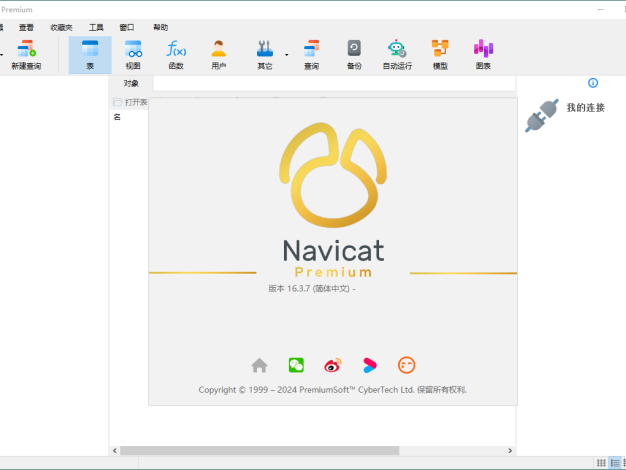Click the orange face icon in About dialog
Viewport: 626px width, 470px height.
pyautogui.click(x=406, y=365)
